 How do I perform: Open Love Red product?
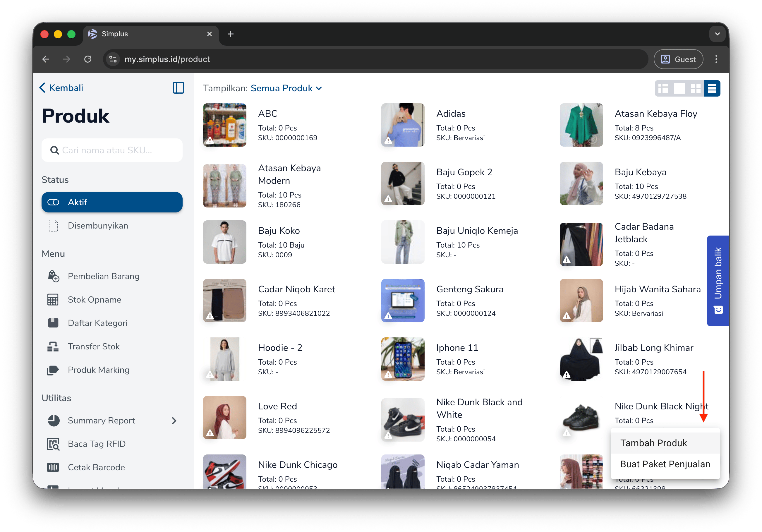coord(225,418)
